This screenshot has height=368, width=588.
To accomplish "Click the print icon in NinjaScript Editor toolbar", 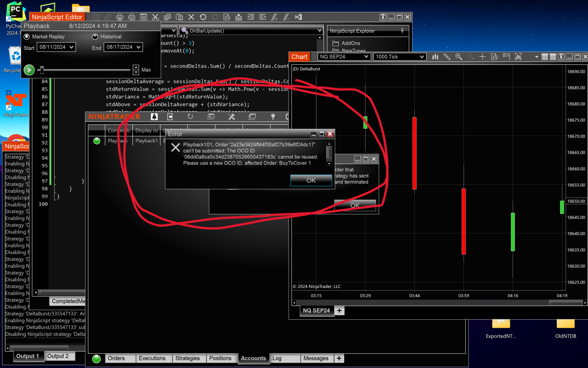I will 120,17.
